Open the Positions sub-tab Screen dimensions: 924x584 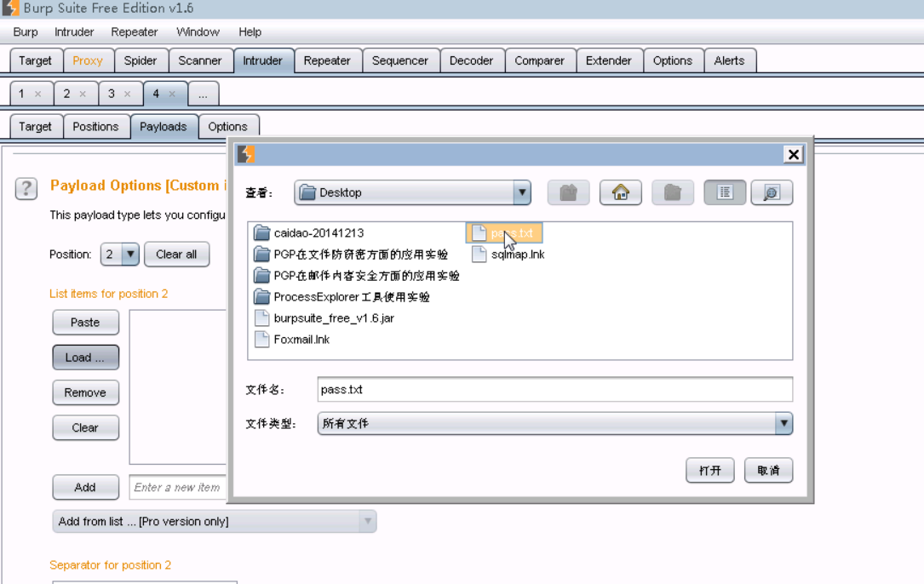click(95, 127)
